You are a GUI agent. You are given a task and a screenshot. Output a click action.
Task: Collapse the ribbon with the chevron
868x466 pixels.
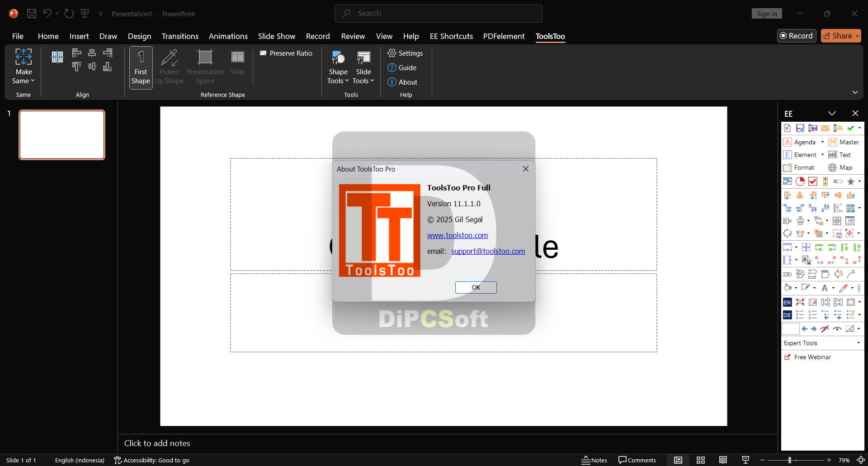pyautogui.click(x=855, y=92)
